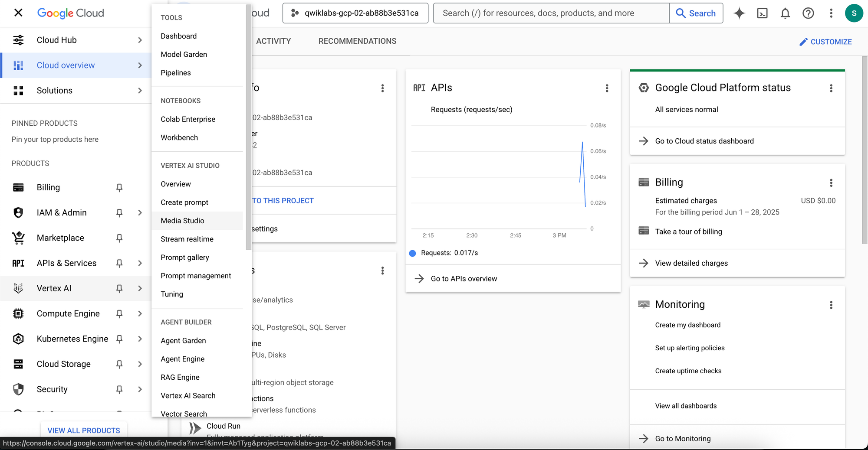
Task: Open Monitoring card three-dot options
Action: click(831, 305)
